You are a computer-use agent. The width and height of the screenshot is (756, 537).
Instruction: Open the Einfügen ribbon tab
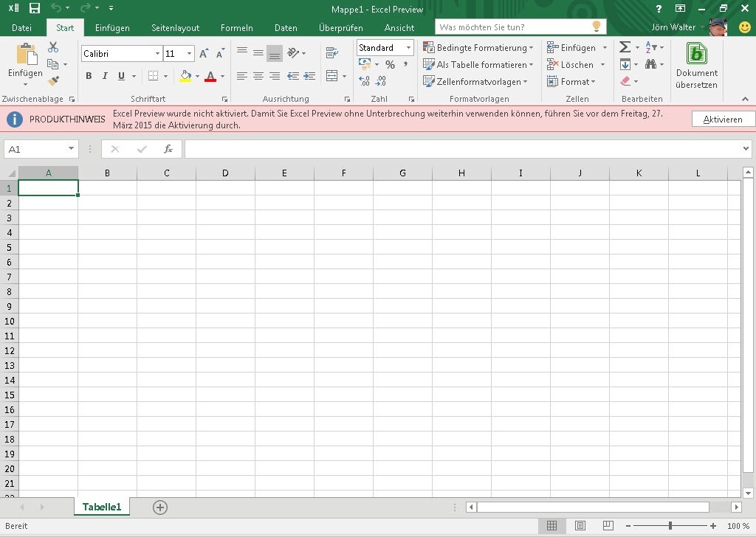(112, 28)
